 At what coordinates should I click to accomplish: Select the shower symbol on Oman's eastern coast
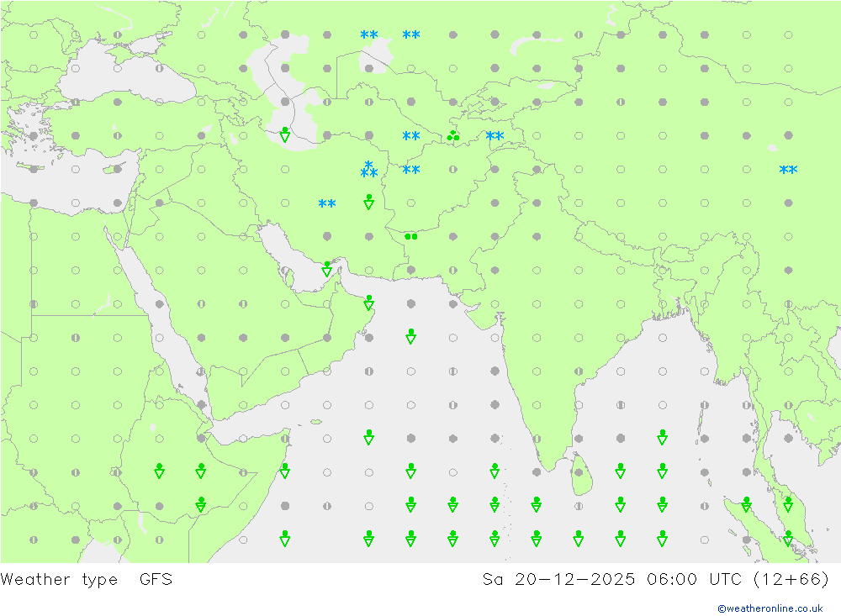coord(369,303)
